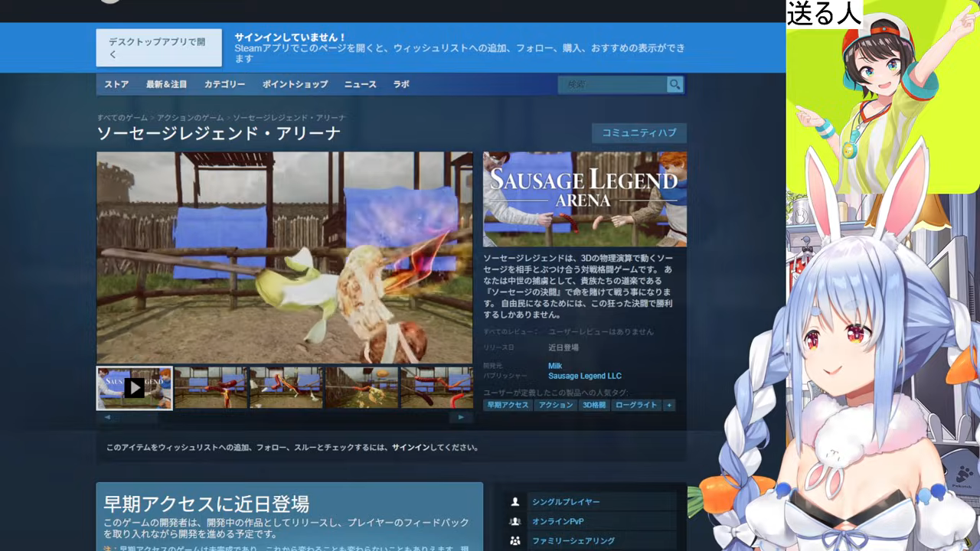980x551 pixels.
Task: Open the ラボ tab
Action: pyautogui.click(x=401, y=84)
